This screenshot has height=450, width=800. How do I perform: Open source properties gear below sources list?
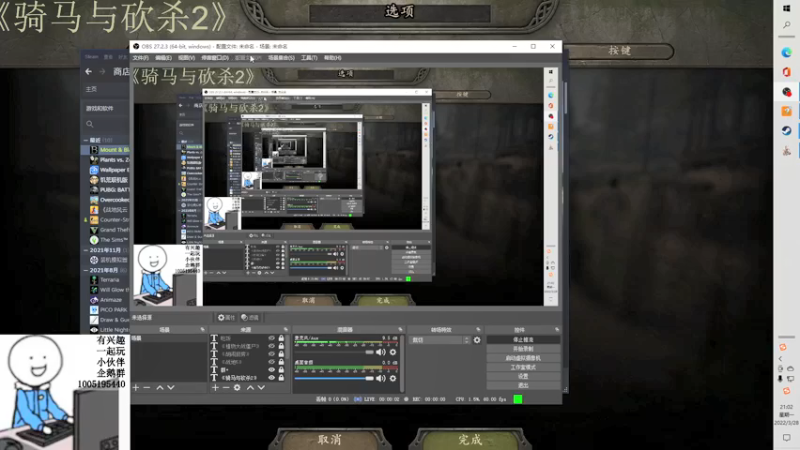pyautogui.click(x=237, y=388)
